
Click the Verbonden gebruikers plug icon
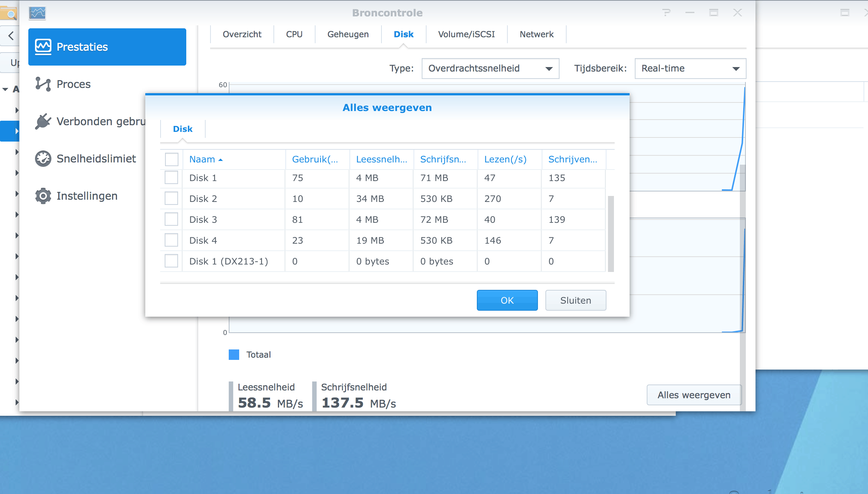[x=43, y=121]
